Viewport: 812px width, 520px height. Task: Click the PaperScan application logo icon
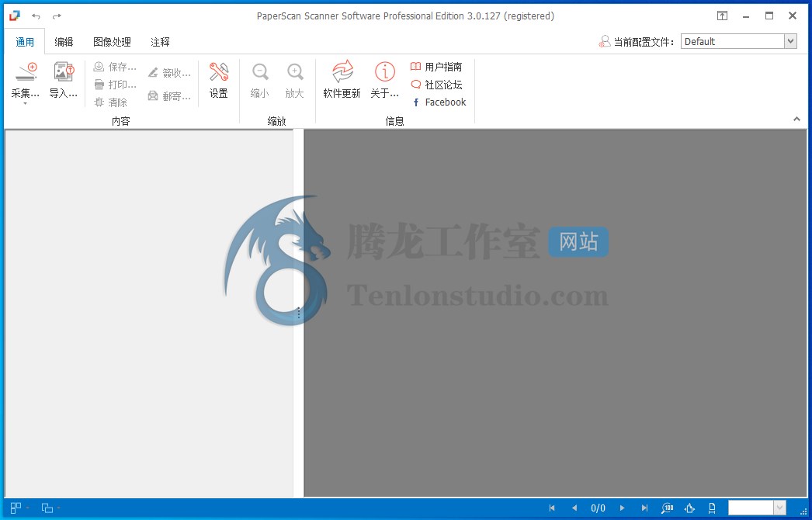14,16
